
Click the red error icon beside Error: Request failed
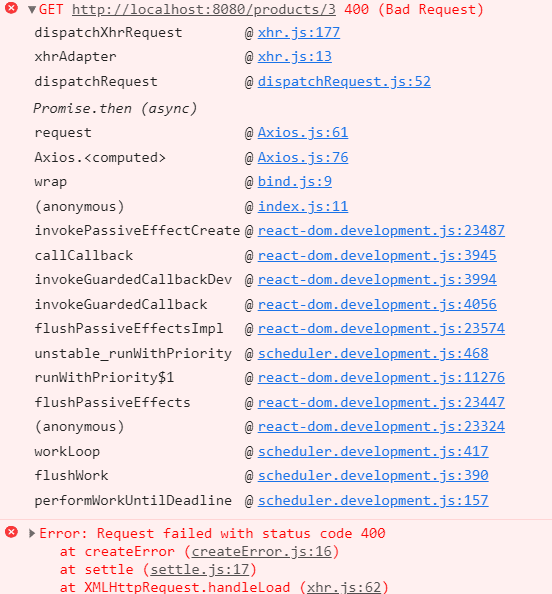pyautogui.click(x=11, y=532)
